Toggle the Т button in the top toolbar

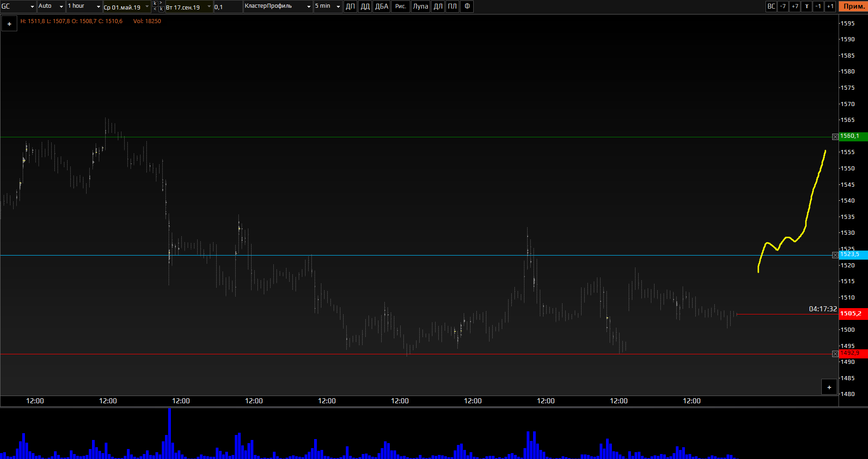click(x=807, y=6)
